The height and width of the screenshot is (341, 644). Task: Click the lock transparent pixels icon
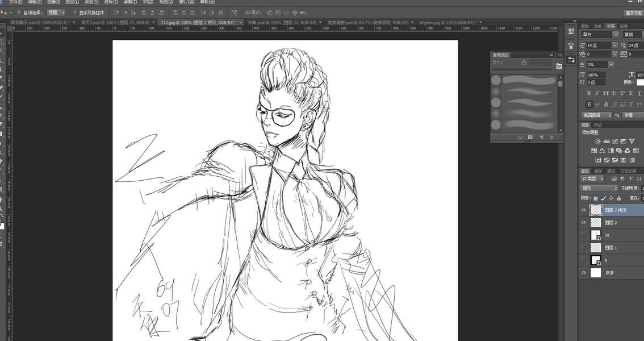596,198
